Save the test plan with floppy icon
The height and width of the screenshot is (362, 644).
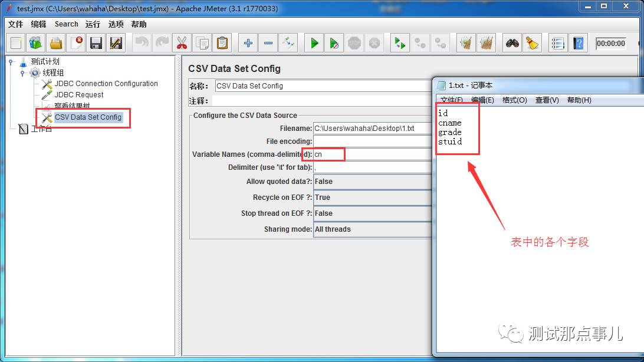tap(96, 43)
